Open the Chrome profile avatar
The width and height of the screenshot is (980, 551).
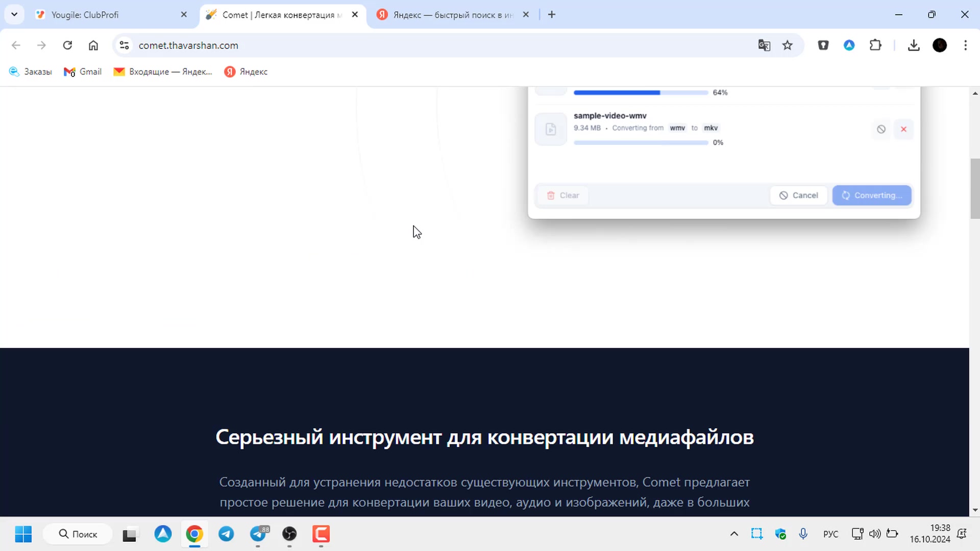tap(940, 45)
